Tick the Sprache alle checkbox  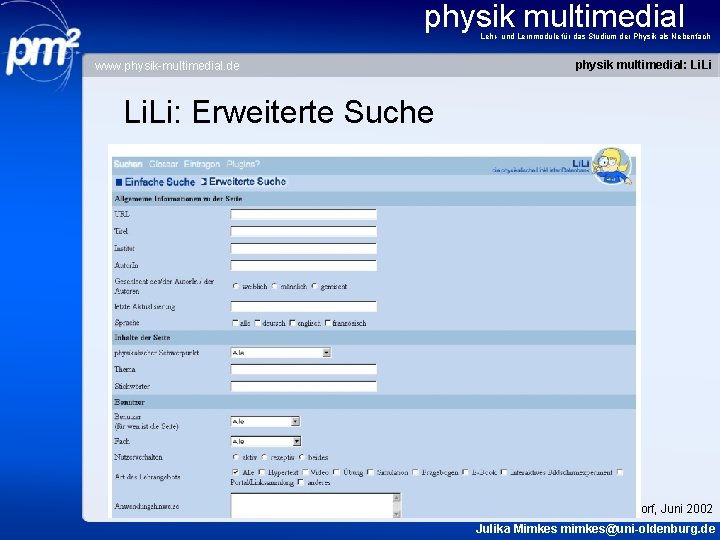(236, 323)
